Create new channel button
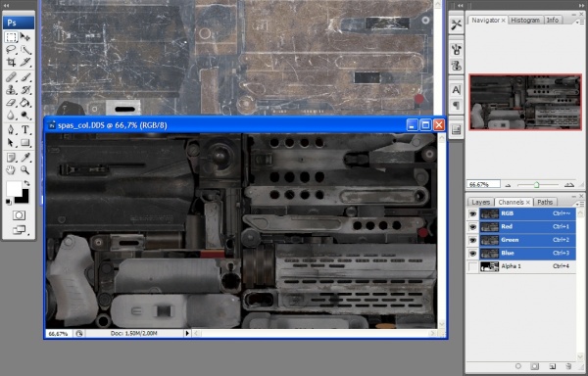The height and width of the screenshot is (376, 588). (552, 366)
